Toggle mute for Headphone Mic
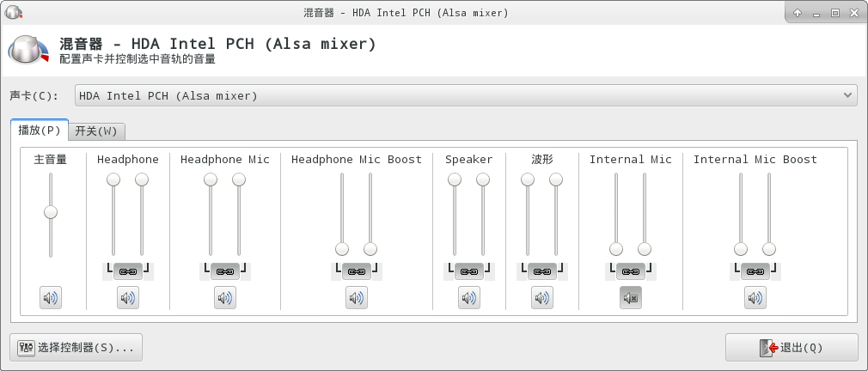The width and height of the screenshot is (868, 371). (225, 298)
